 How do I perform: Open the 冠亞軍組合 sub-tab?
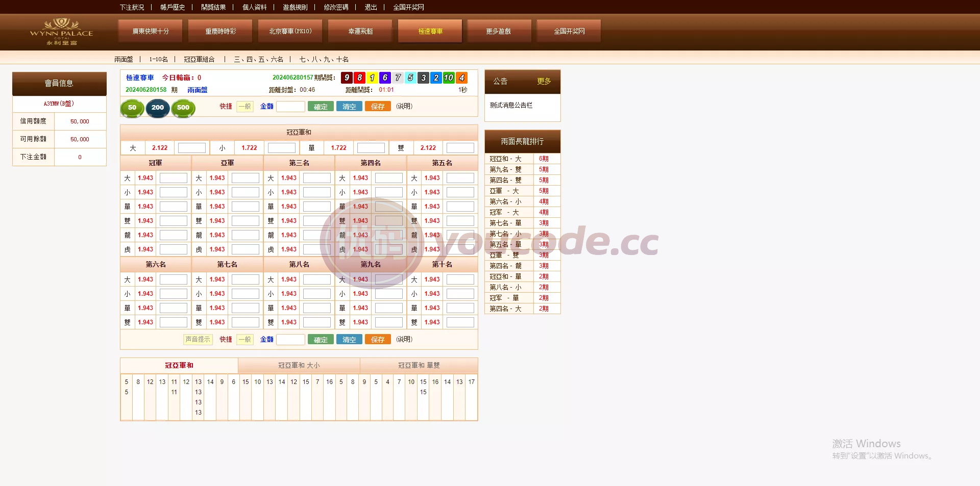click(199, 60)
